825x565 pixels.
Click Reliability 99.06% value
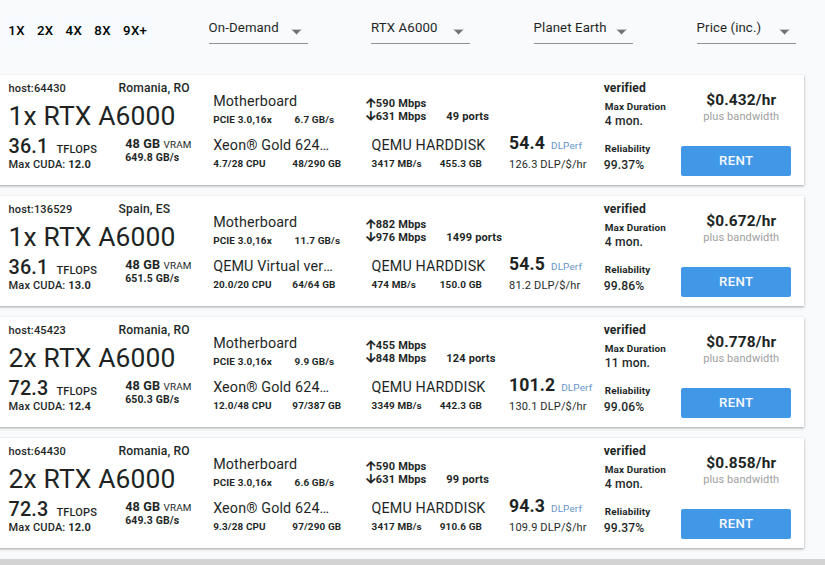623,407
